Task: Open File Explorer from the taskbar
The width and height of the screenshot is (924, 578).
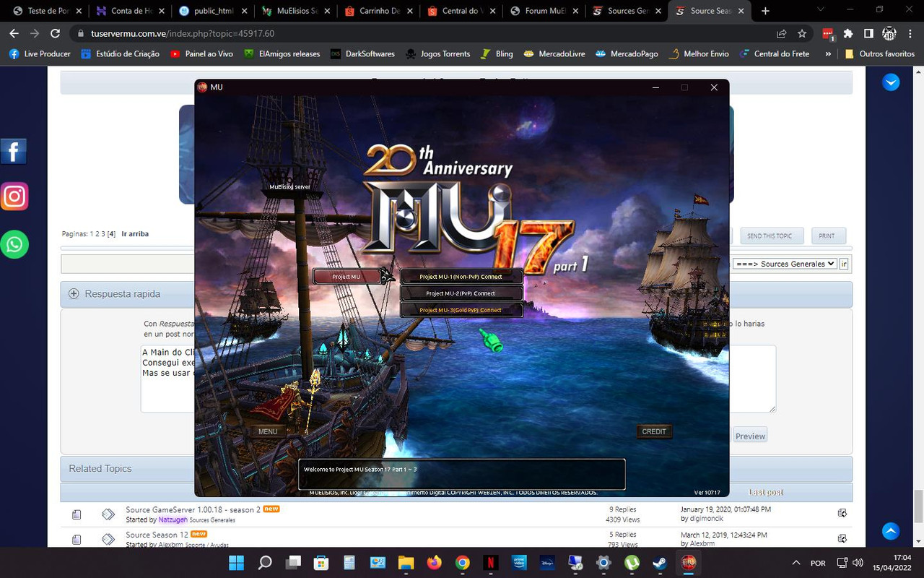Action: [406, 562]
